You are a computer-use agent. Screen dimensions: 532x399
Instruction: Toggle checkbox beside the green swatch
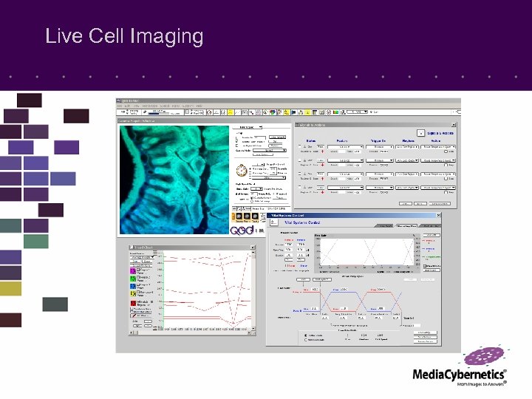138,277
